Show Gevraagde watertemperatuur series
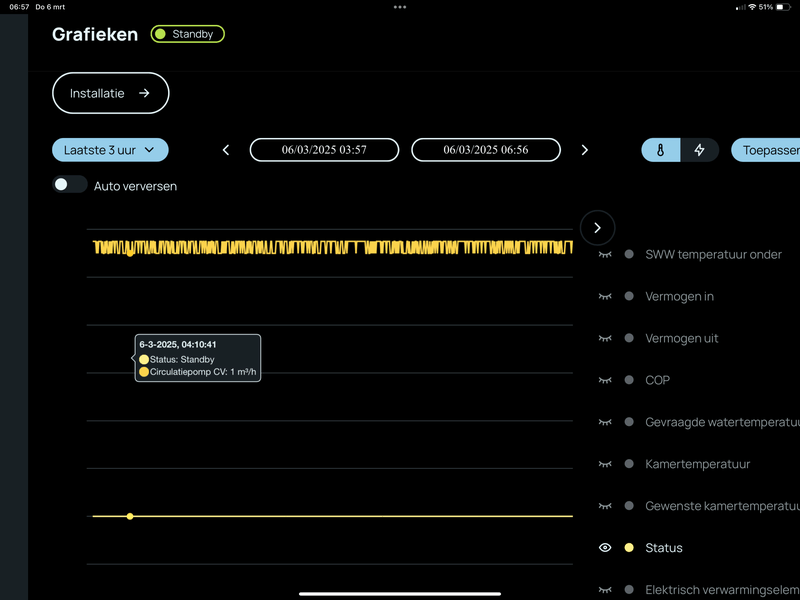Viewport: 800px width, 600px height. coord(605,422)
